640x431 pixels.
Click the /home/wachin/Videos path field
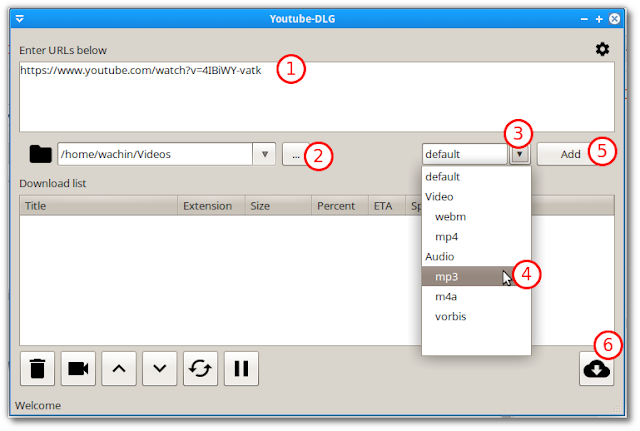click(155, 154)
